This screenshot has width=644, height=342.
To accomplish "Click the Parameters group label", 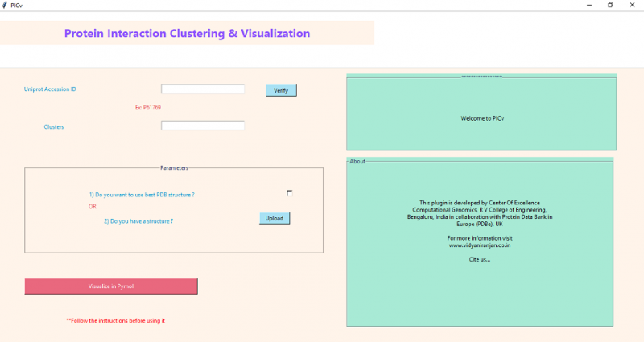I will pos(174,168).
